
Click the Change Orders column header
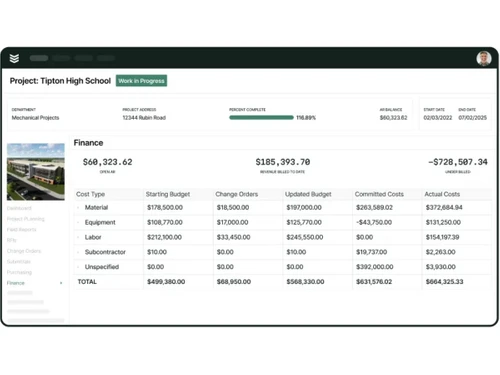237,194
